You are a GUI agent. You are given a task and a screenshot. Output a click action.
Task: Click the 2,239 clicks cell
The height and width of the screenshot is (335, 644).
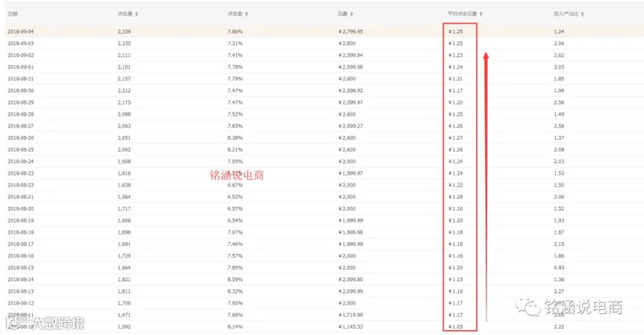[x=124, y=31]
